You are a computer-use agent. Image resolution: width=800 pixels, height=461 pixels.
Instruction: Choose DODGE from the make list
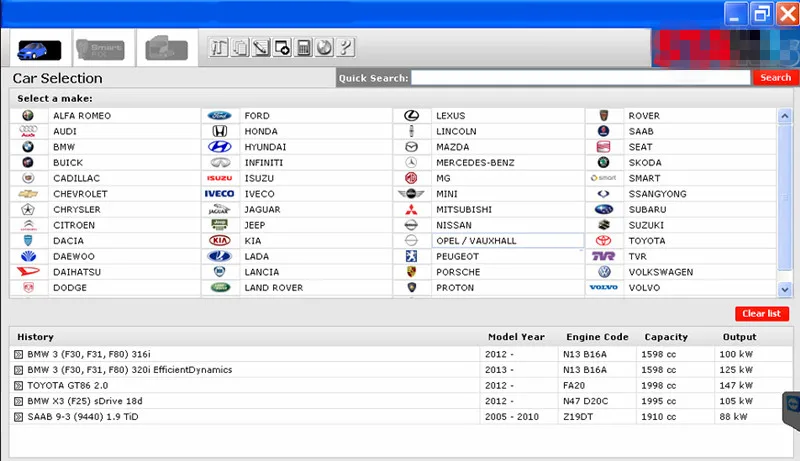point(69,288)
